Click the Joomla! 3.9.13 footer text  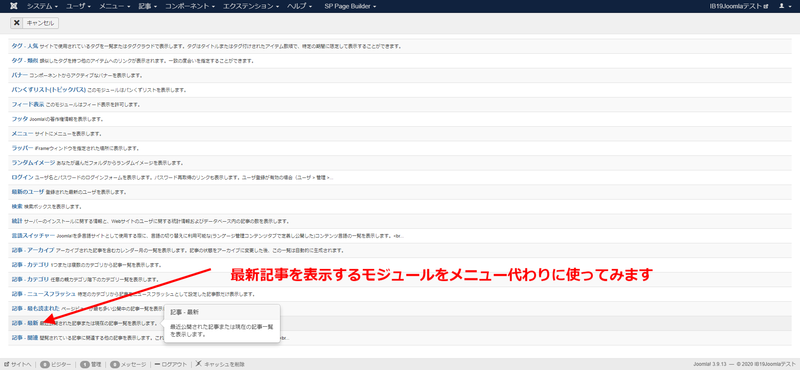pos(711,364)
